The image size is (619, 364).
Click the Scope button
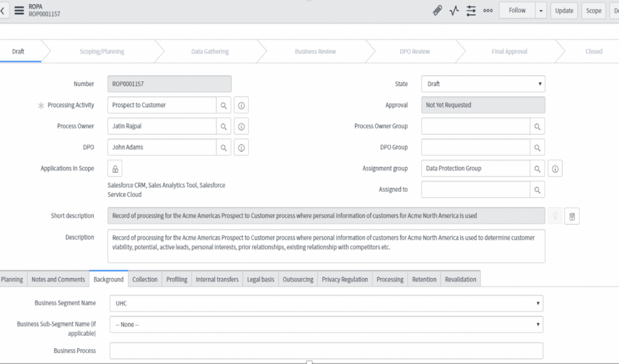[594, 11]
